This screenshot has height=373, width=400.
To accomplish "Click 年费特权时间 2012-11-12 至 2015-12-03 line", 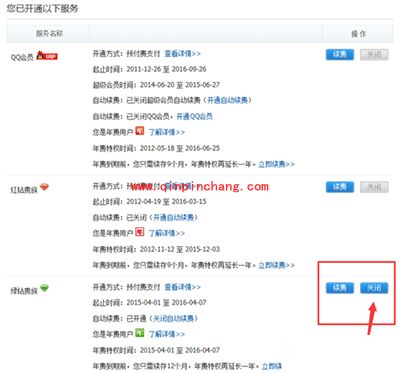I will [156, 249].
